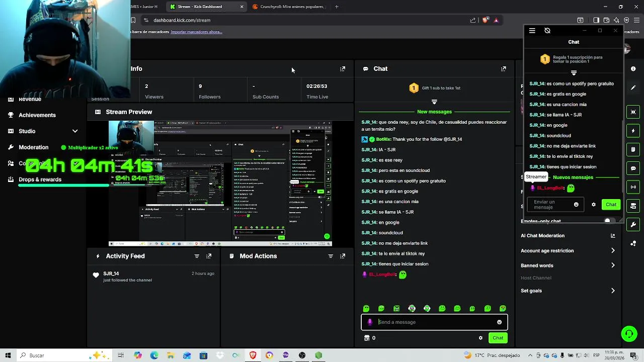Click the info icon in right sidebar
This screenshot has width=644, height=362.
(x=633, y=68)
